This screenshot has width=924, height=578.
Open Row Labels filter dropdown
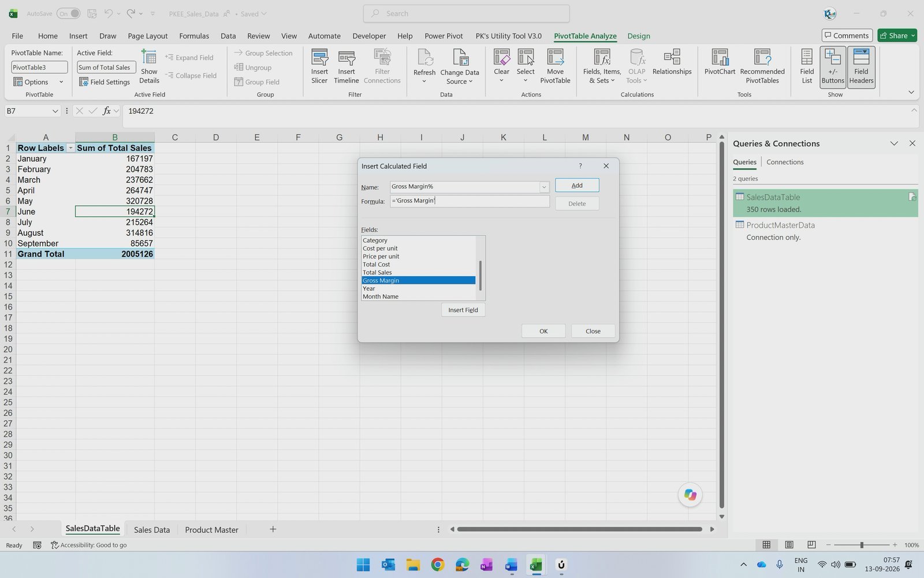point(70,149)
